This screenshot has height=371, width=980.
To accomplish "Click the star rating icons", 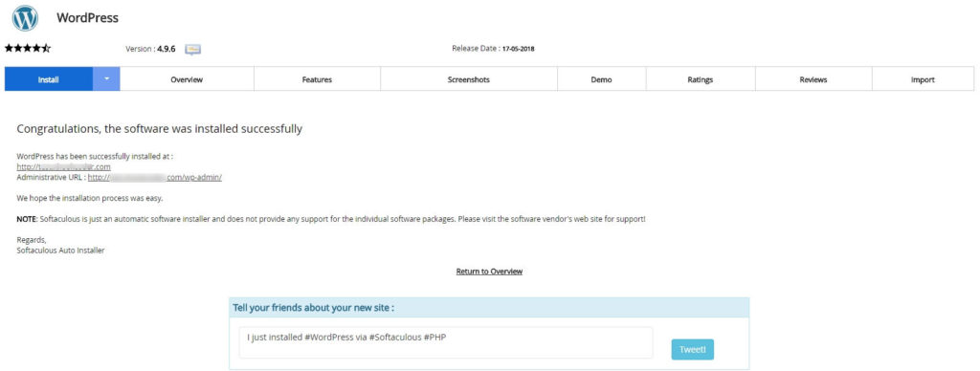I will [28, 48].
